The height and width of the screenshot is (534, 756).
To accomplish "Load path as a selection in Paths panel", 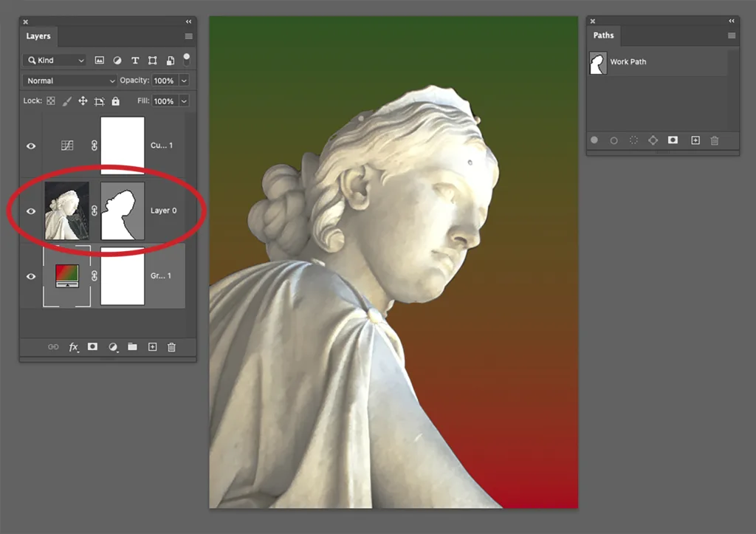I will click(x=633, y=140).
